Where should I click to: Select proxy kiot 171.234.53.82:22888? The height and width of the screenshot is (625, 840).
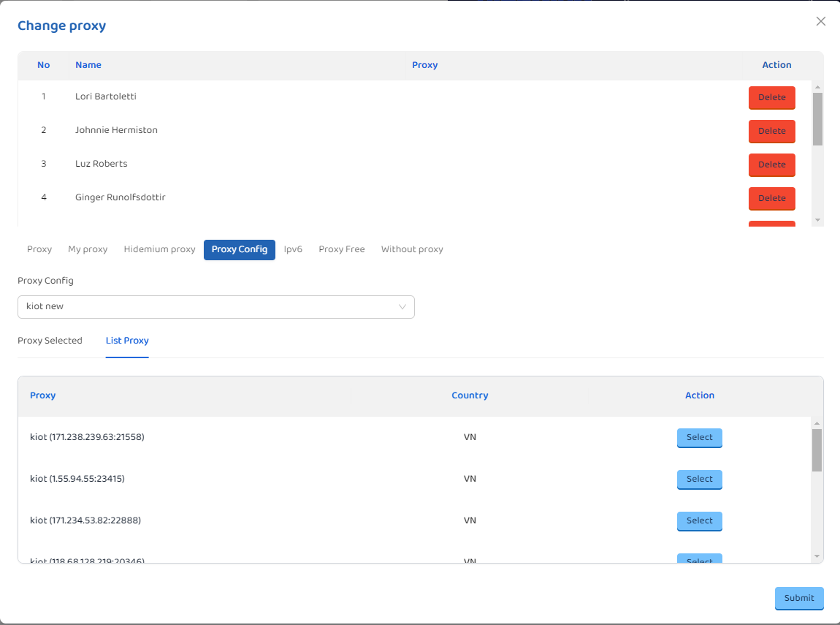pos(699,520)
